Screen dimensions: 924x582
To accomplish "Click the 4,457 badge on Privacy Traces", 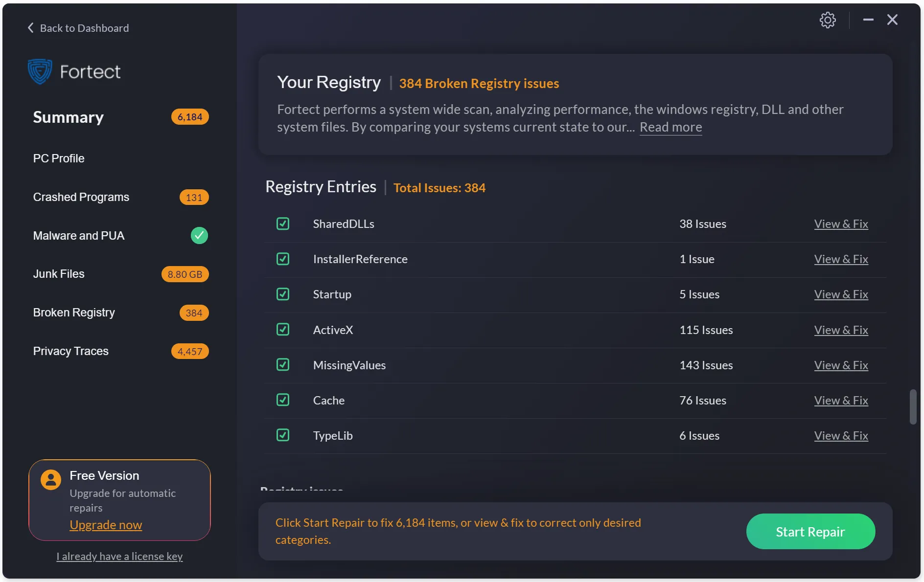I will [x=189, y=351].
